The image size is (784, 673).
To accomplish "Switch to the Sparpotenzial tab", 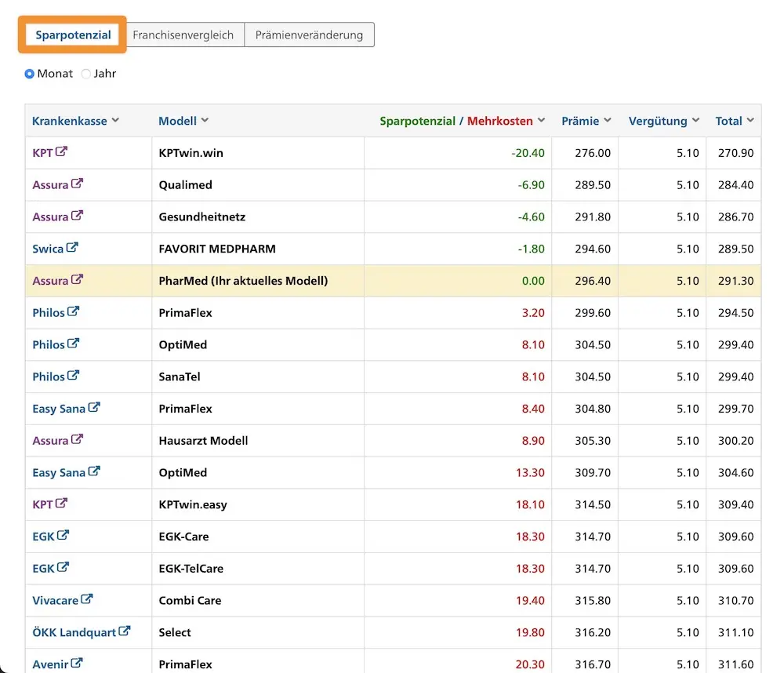I will coord(73,35).
